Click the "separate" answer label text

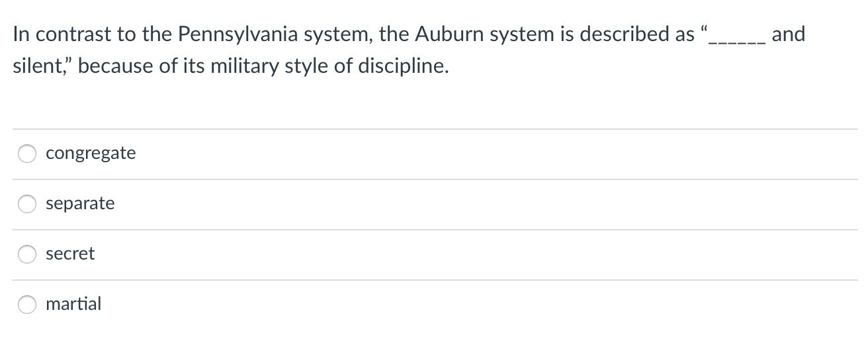coord(80,204)
